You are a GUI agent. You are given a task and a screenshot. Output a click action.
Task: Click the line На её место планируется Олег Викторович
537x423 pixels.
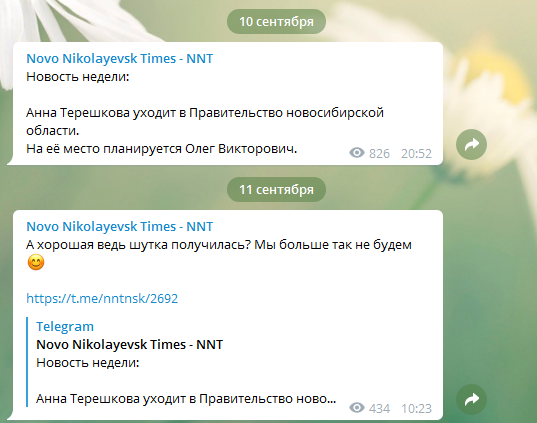[162, 149]
